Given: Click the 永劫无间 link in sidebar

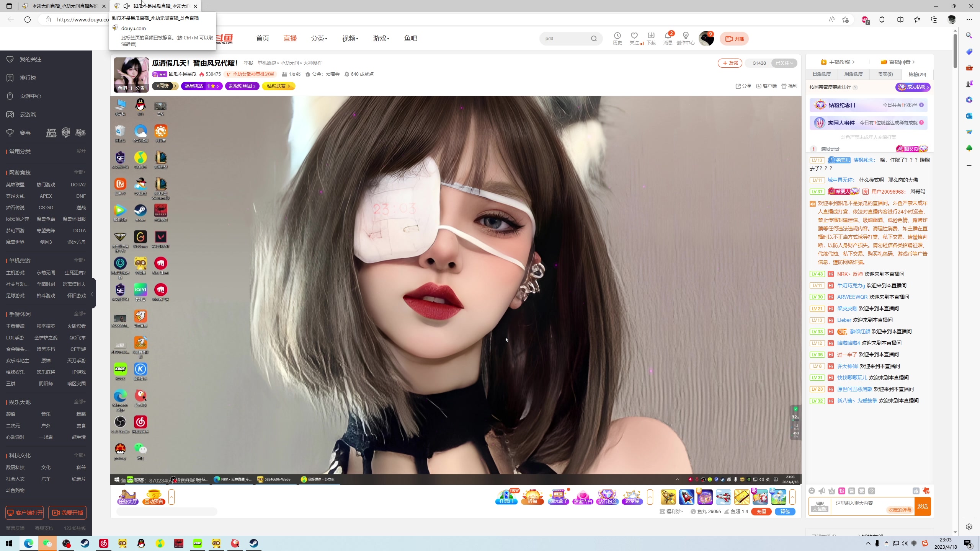Looking at the screenshot, I should pos(46,272).
